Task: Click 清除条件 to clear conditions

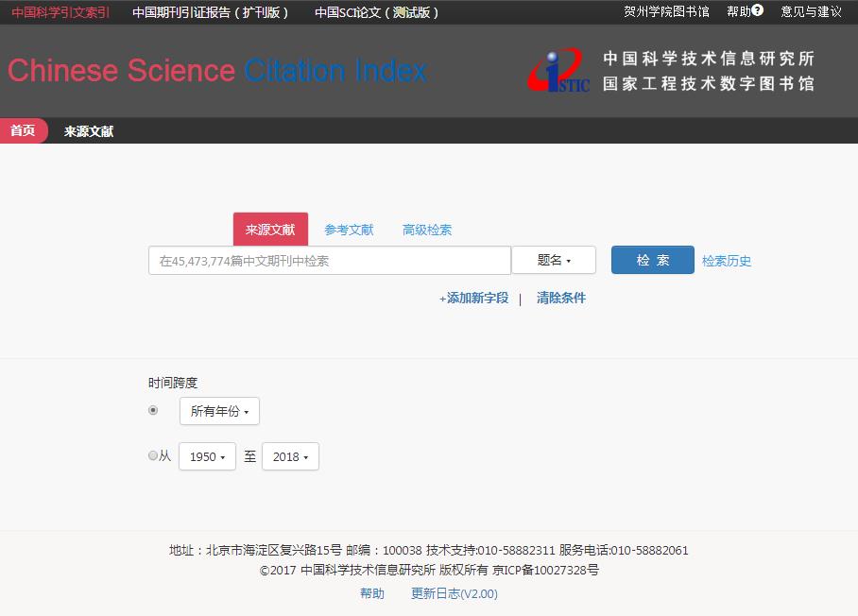Action: (561, 299)
